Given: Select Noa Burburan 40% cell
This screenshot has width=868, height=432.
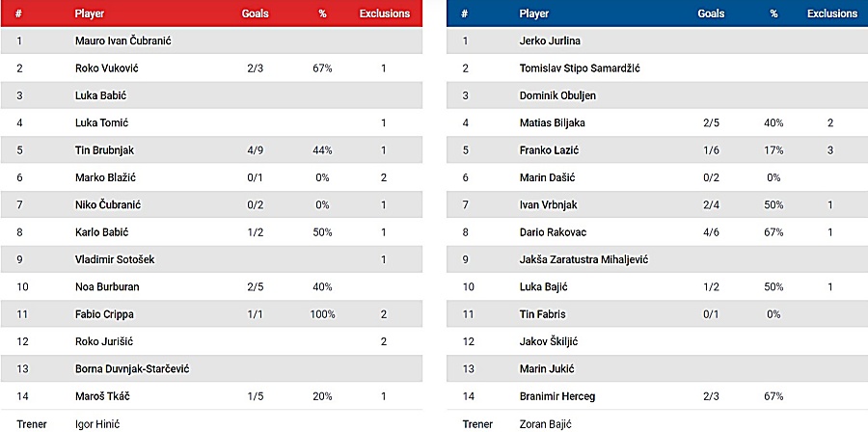Looking at the screenshot, I should [322, 287].
